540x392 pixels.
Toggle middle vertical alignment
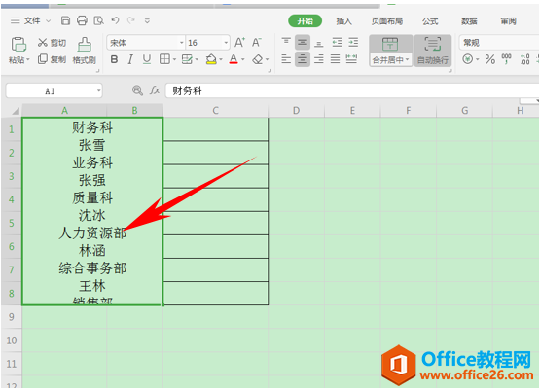303,43
